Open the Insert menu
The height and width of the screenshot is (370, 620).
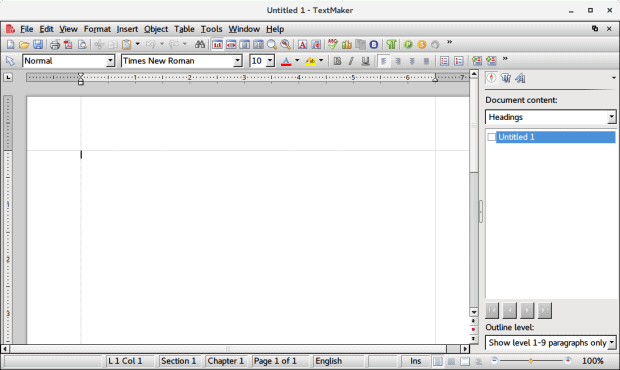point(127,29)
